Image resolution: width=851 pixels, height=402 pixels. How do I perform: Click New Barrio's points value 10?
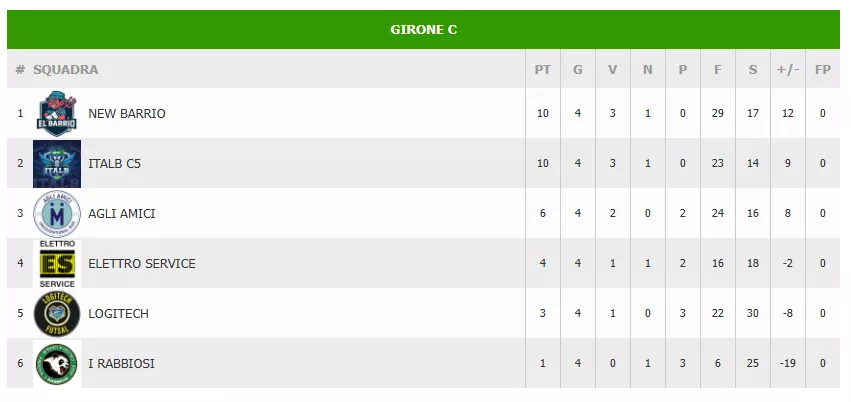coord(543,114)
